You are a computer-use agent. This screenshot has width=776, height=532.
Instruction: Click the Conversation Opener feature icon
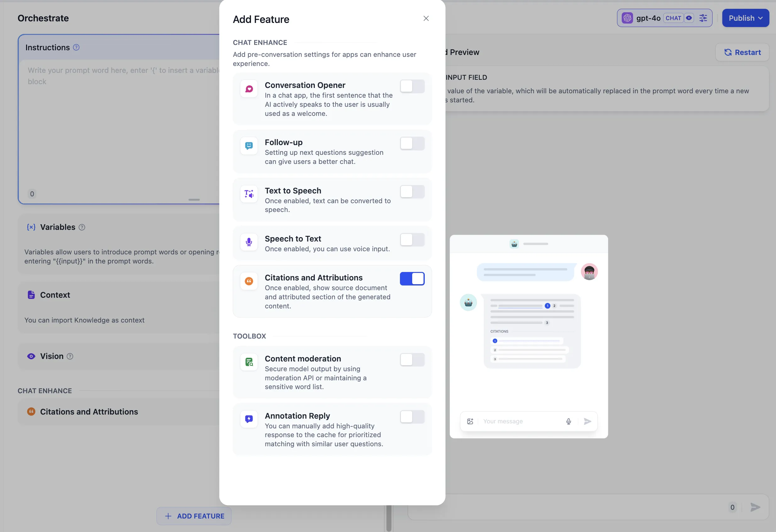[249, 89]
